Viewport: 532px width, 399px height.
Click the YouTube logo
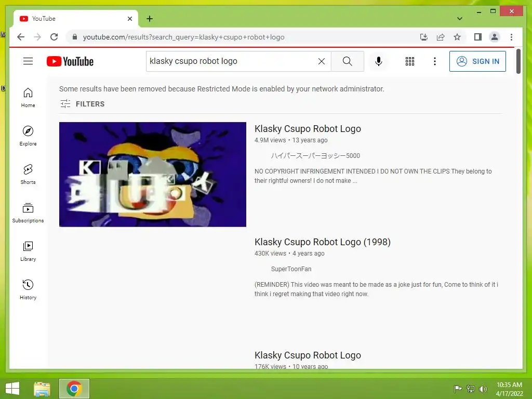70,61
